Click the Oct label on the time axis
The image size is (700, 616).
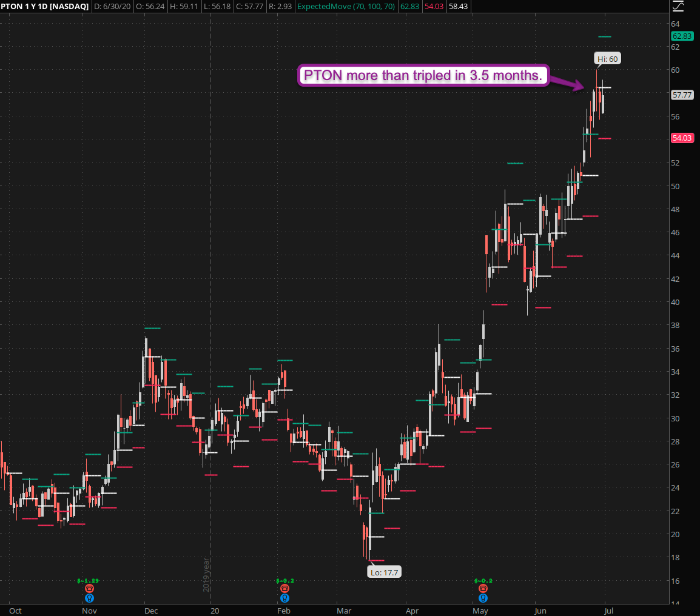[15, 611]
